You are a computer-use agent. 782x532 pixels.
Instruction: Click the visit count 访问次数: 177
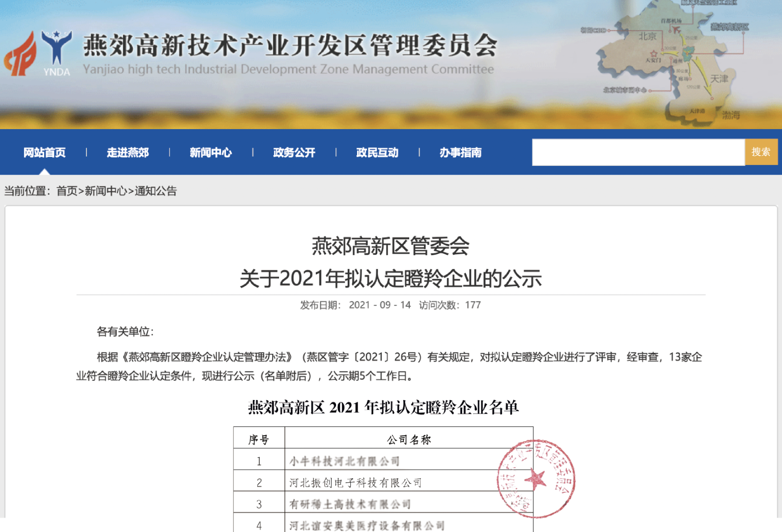pos(450,305)
